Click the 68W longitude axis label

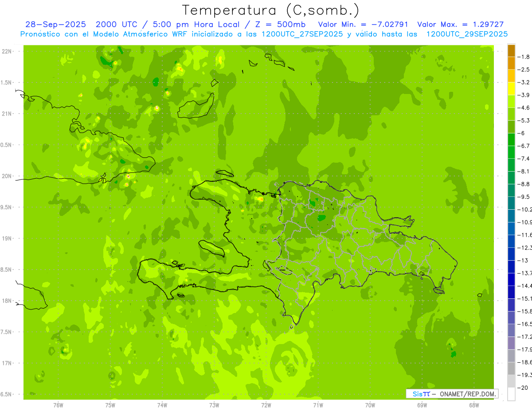click(x=473, y=405)
